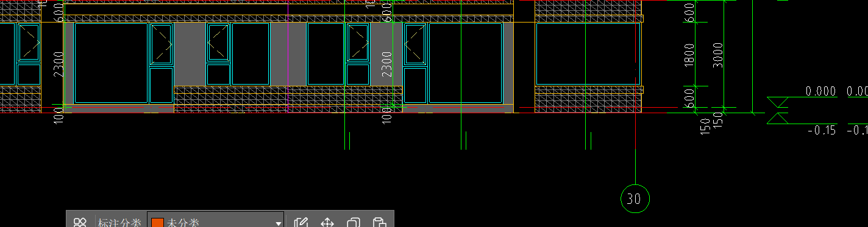
Task: Click the edit annotation pencil icon
Action: 301,222
